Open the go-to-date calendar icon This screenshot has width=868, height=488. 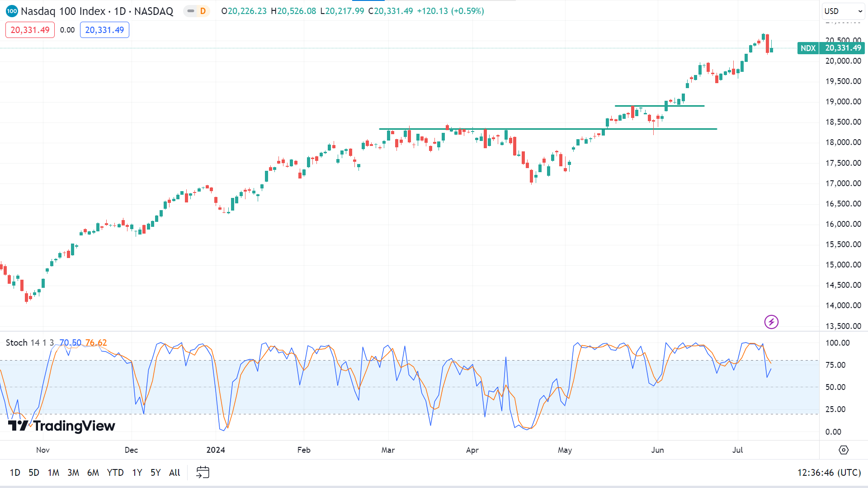203,473
